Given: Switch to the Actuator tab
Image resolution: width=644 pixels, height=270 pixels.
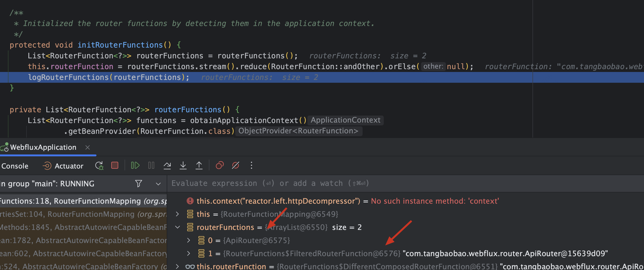Looking at the screenshot, I should [x=63, y=166].
